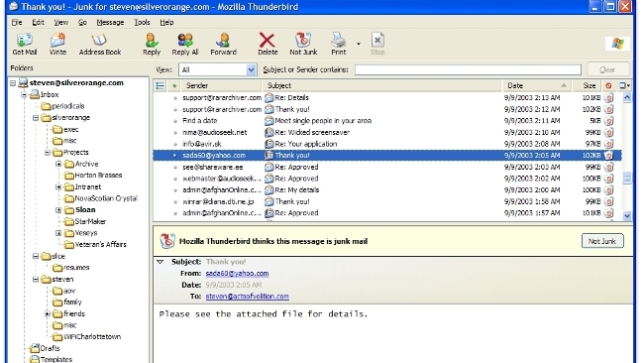This screenshot has height=363, width=644.
Task: Open the Go menu
Action: coord(82,22)
